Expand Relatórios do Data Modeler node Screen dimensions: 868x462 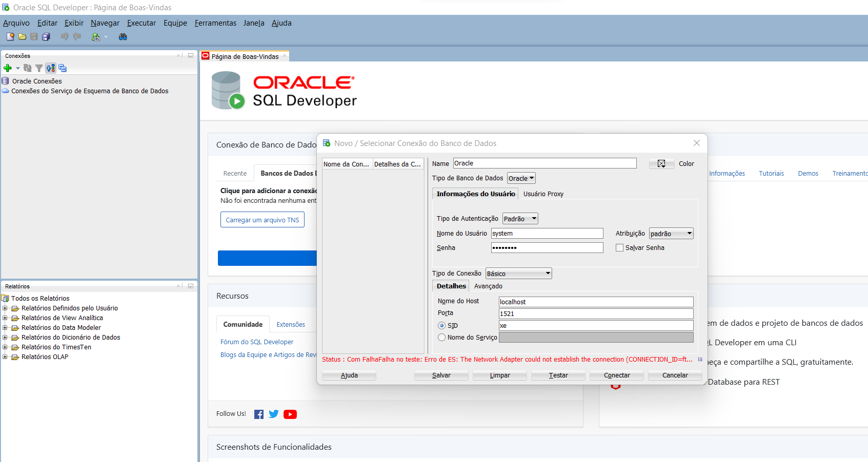coord(5,328)
